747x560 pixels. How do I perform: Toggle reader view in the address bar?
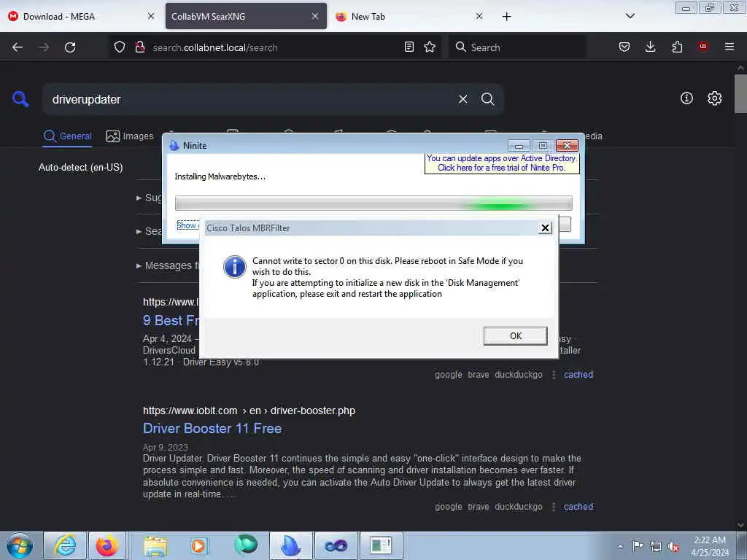point(409,47)
